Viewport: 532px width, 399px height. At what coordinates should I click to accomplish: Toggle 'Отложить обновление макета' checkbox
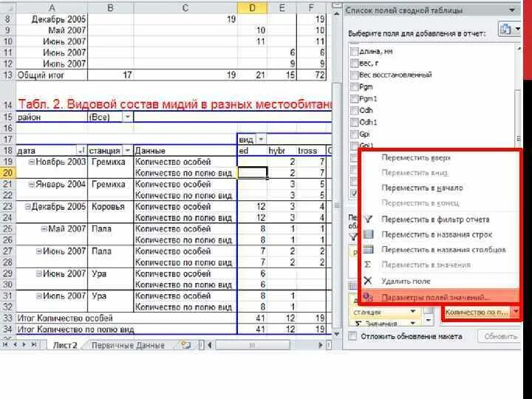[x=353, y=336]
